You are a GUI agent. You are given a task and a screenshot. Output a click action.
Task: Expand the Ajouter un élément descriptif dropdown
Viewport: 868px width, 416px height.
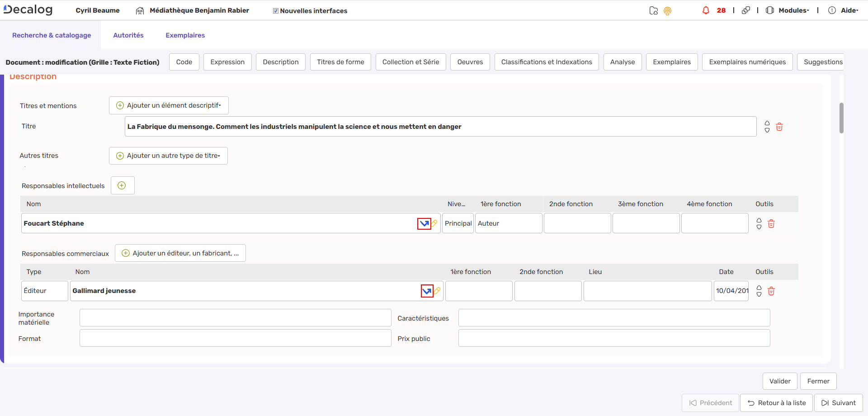pyautogui.click(x=168, y=105)
